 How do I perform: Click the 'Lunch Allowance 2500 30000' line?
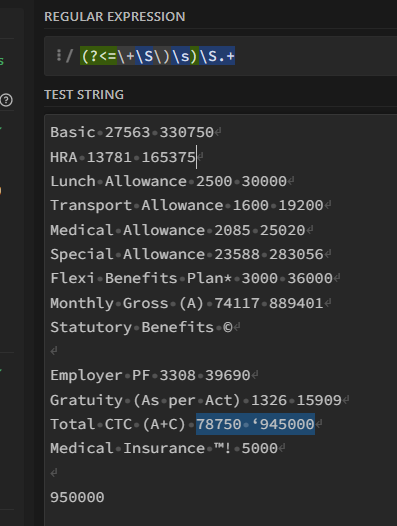(168, 181)
